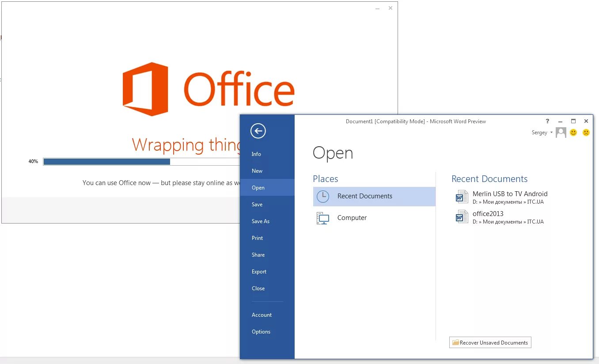
Task: Click path text under Merlin USB to TV Android
Action: click(508, 202)
